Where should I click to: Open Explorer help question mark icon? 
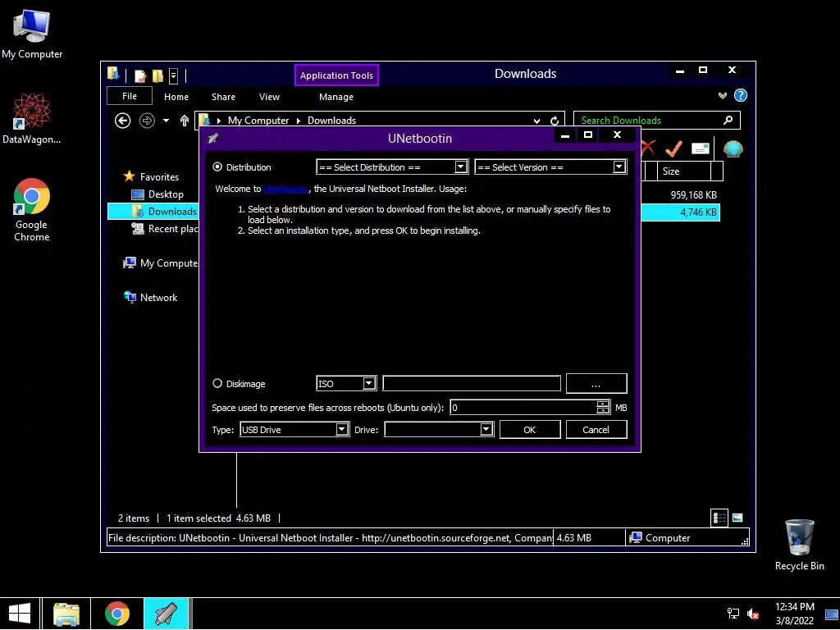(741, 95)
